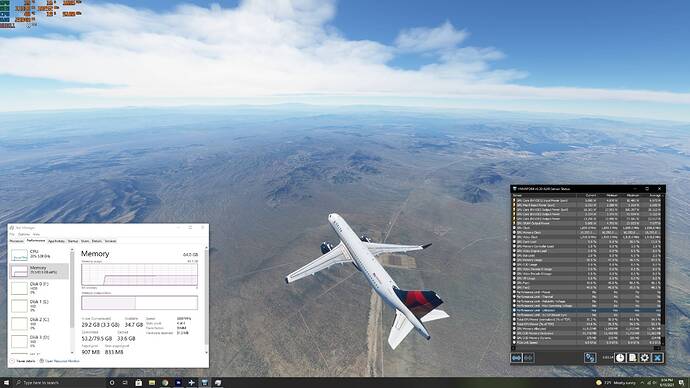
Task: Switch to App history tab
Action: 56,241
